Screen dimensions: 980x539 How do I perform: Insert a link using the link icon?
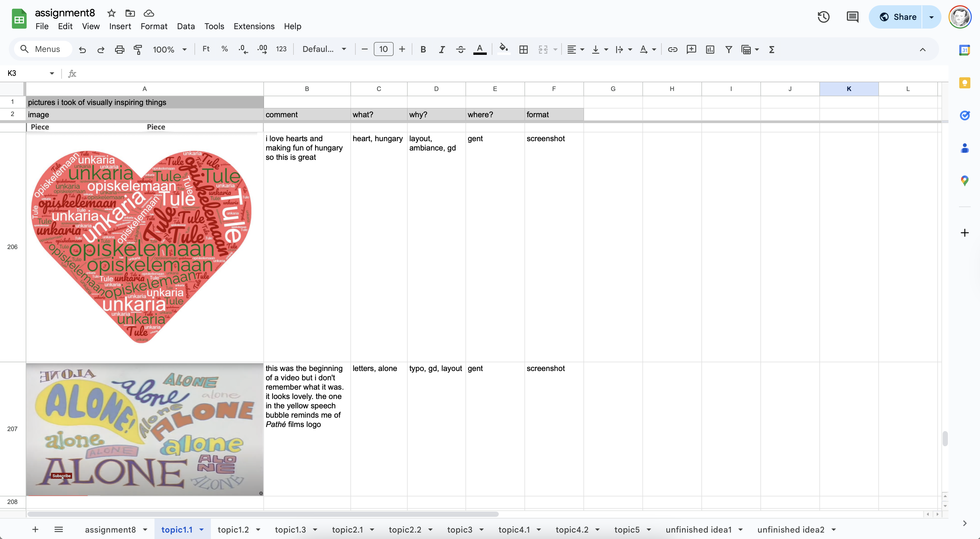point(672,49)
